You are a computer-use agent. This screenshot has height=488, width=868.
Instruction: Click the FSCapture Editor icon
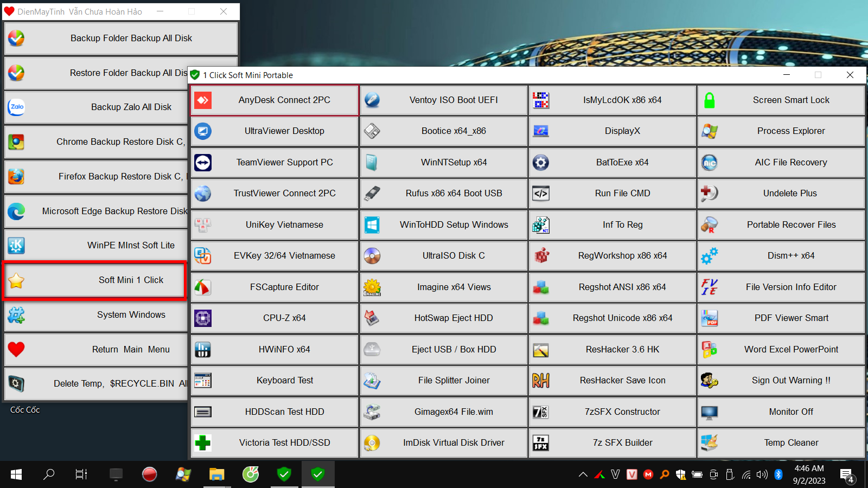[203, 287]
